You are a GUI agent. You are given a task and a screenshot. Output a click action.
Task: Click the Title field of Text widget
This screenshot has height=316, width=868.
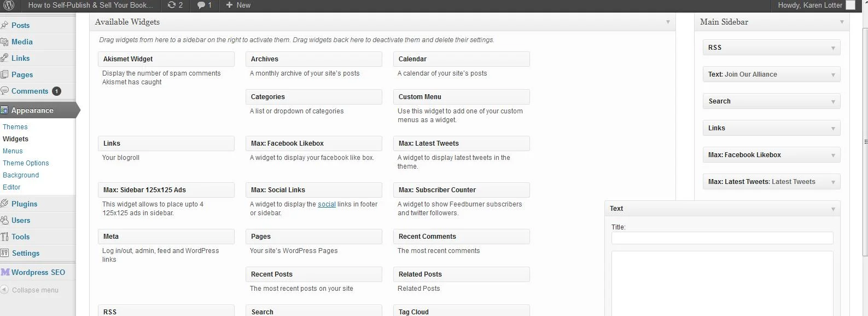click(x=722, y=238)
